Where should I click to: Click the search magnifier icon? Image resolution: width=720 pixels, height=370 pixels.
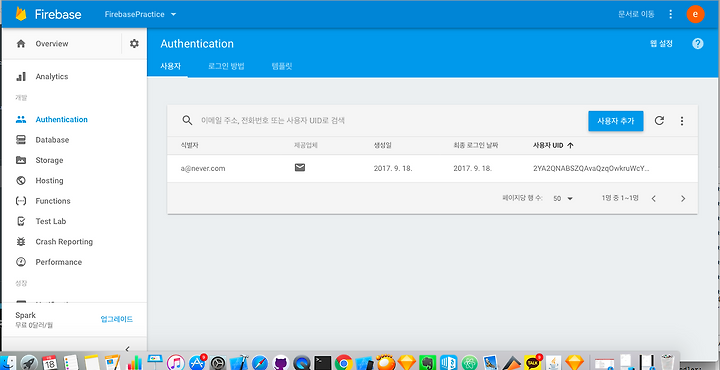tap(187, 120)
